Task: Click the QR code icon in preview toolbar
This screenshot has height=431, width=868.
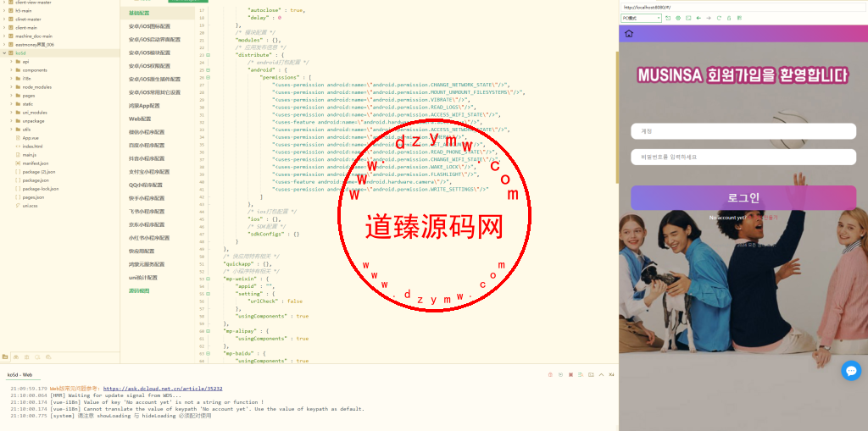Action: click(x=739, y=19)
